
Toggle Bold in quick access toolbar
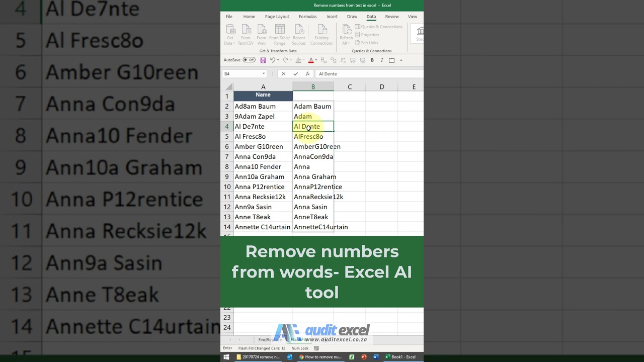tap(372, 60)
